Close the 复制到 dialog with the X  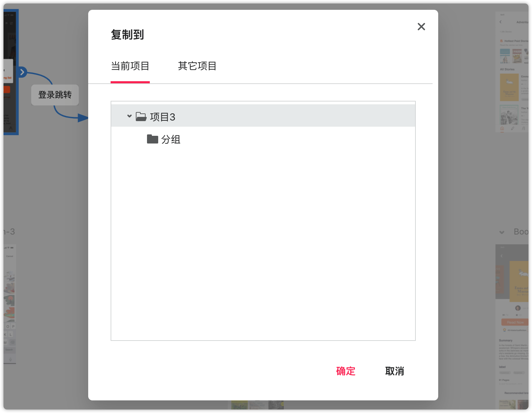421,27
